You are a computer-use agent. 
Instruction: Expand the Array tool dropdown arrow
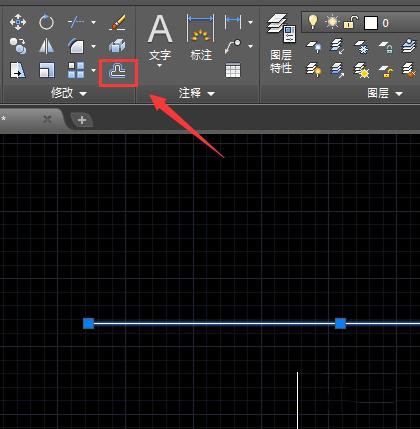pos(94,70)
